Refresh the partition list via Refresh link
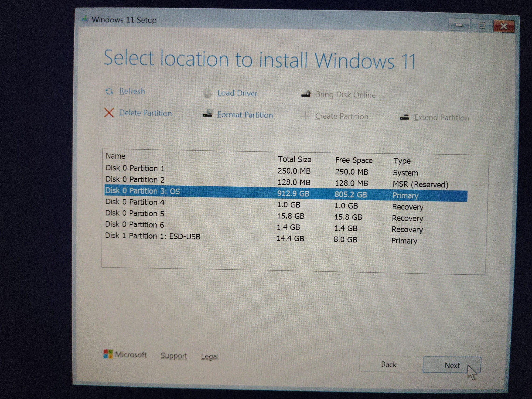This screenshot has height=399, width=532. (x=132, y=91)
